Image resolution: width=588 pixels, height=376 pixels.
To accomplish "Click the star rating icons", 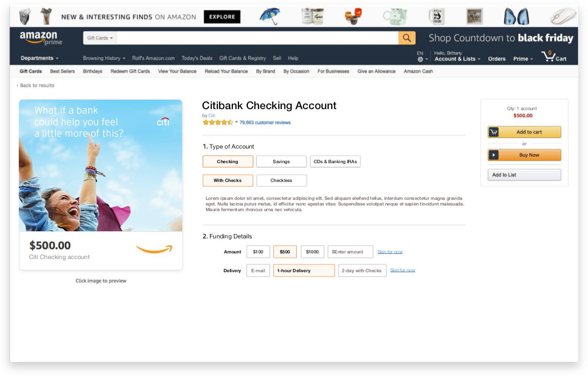I will [x=217, y=122].
